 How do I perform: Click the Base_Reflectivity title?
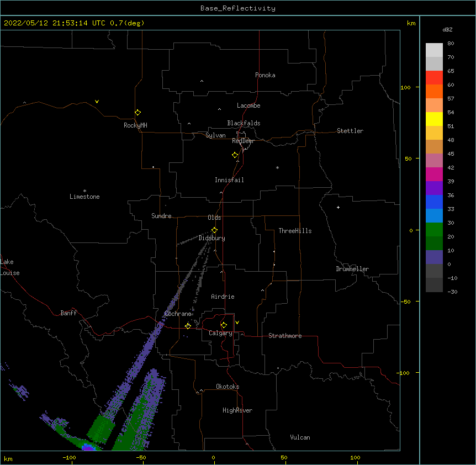[x=238, y=8]
